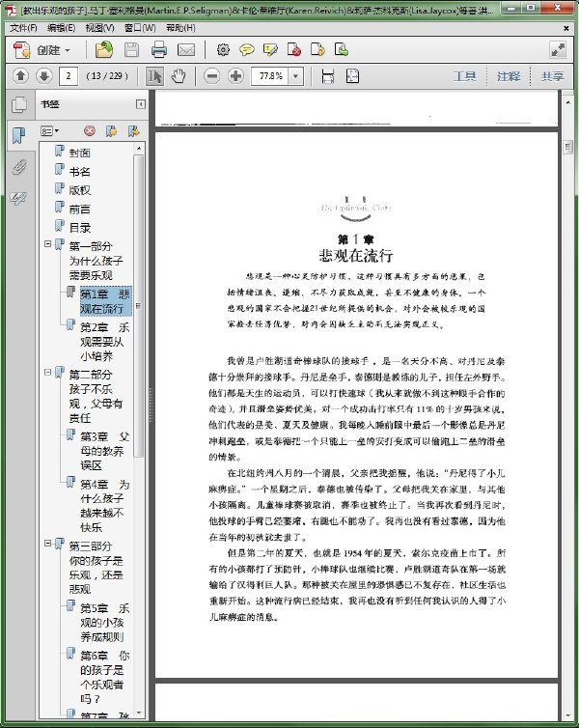Select the 第2章 乐观需要从小培养 bookmark
This screenshot has height=728, width=579.
pyautogui.click(x=105, y=342)
